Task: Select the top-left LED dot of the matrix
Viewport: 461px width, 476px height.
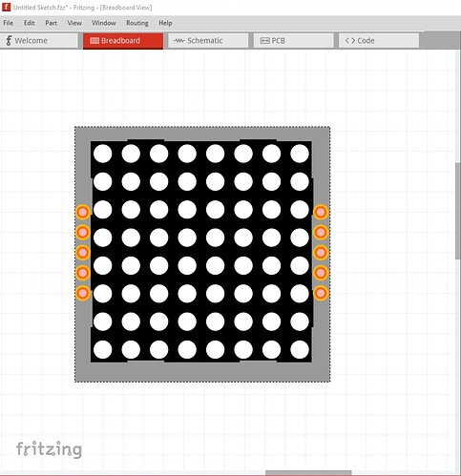Action: tap(103, 154)
